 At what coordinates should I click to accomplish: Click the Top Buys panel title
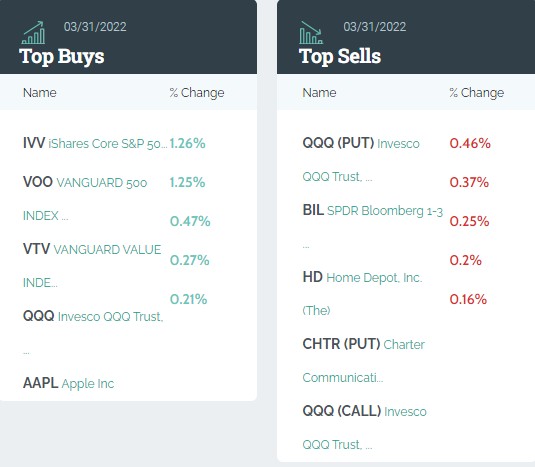(62, 57)
